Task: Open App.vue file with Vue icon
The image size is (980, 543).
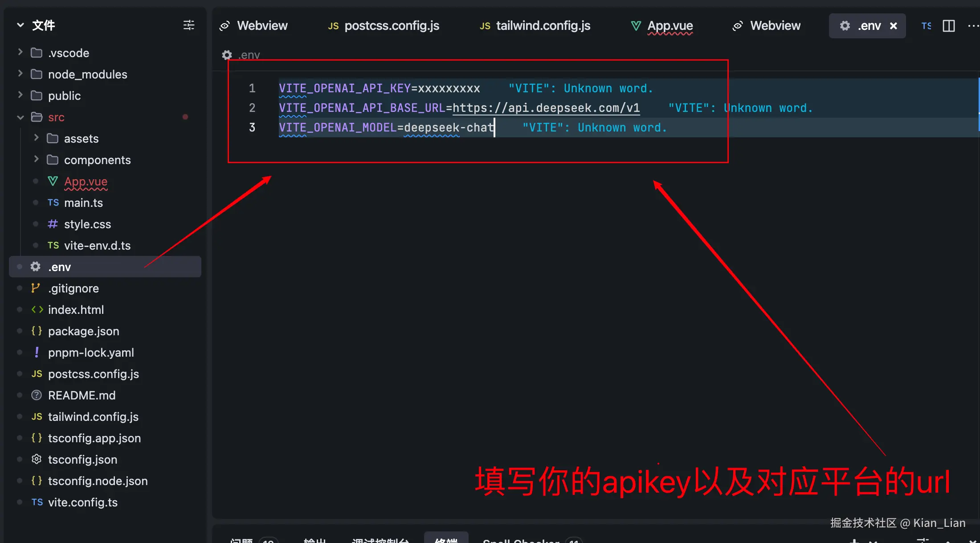Action: (x=86, y=181)
